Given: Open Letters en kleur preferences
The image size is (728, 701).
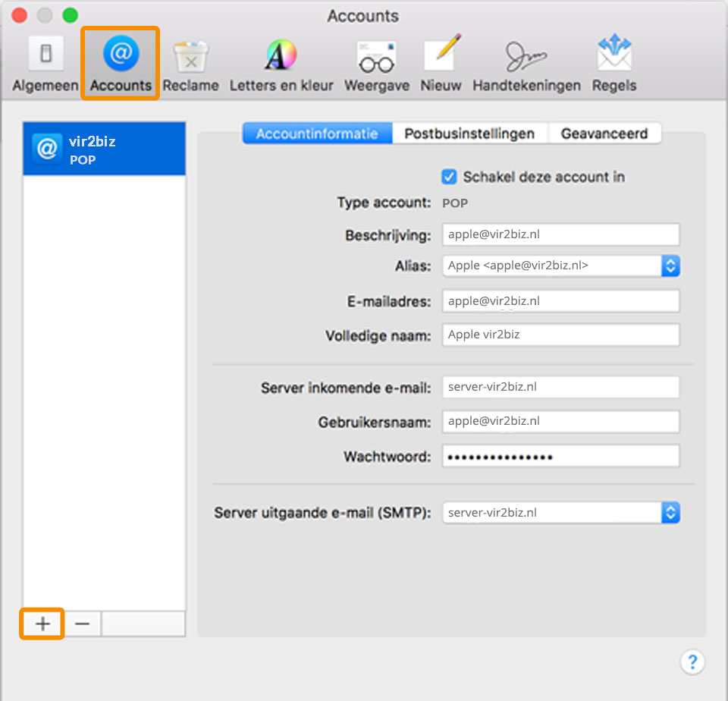Looking at the screenshot, I should coord(281,64).
